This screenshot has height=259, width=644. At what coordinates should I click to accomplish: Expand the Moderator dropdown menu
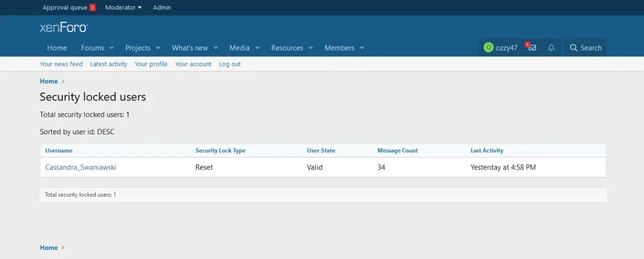(123, 8)
